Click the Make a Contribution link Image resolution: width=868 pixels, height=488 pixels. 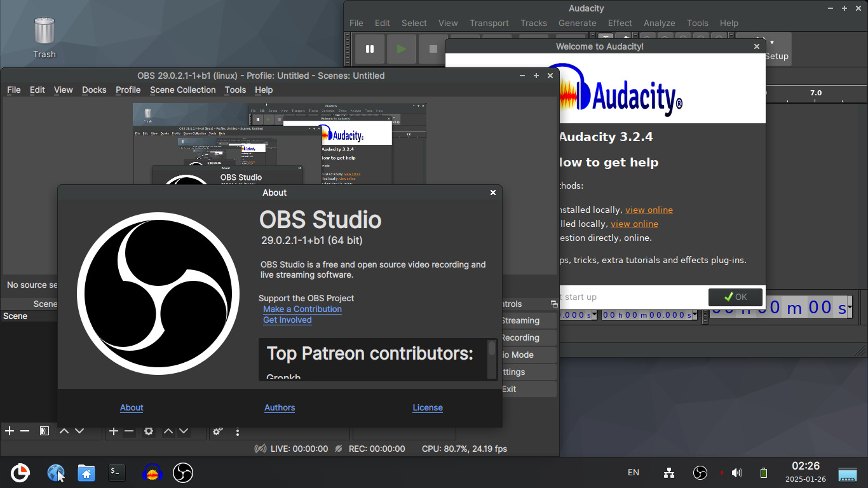(x=302, y=309)
